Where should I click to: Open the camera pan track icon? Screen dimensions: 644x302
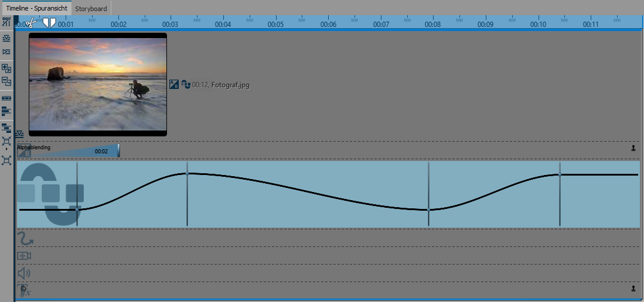click(24, 256)
